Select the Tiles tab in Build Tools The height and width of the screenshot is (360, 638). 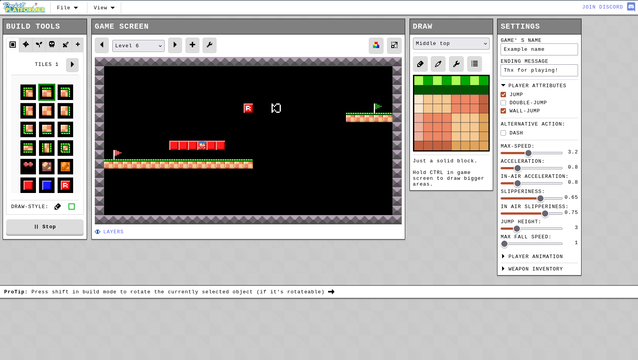(13, 45)
